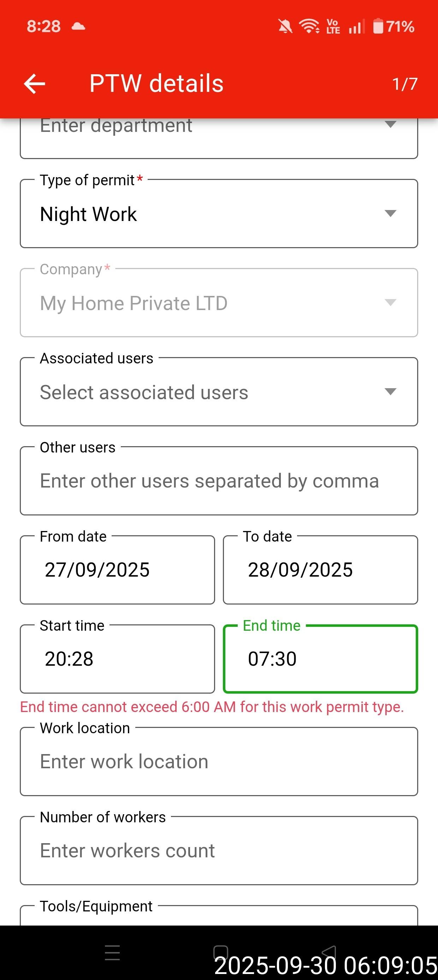Enter Number of workers field

coord(219,851)
